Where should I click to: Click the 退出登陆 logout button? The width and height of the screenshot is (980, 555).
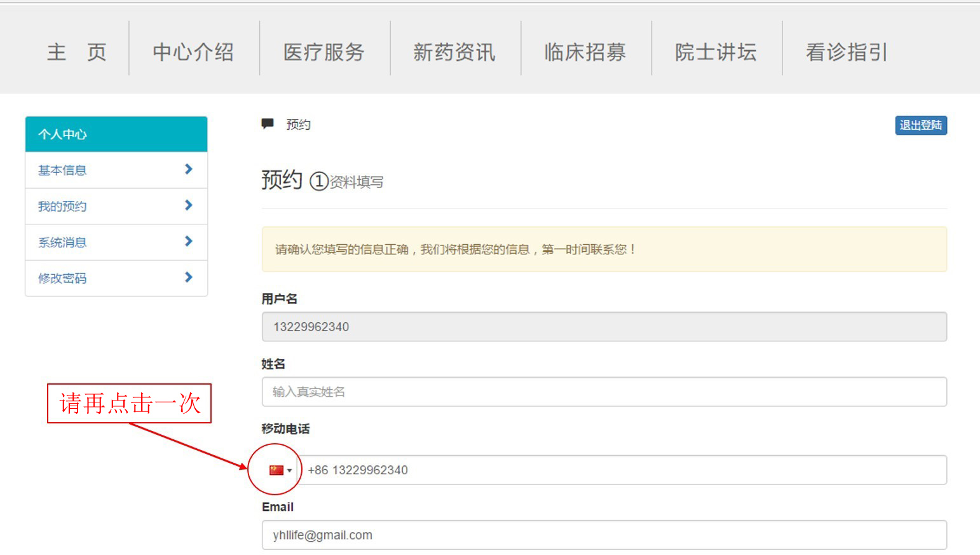(x=921, y=125)
